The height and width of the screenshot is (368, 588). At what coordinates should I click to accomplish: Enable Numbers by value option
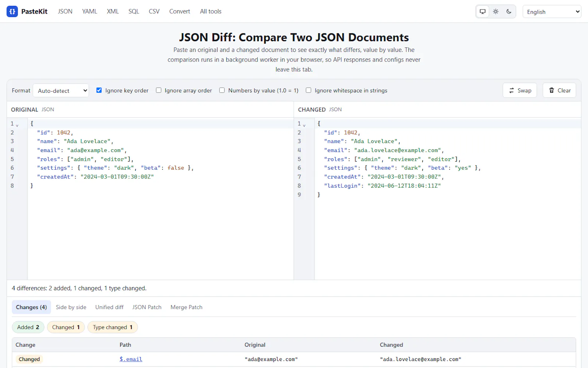click(x=222, y=90)
